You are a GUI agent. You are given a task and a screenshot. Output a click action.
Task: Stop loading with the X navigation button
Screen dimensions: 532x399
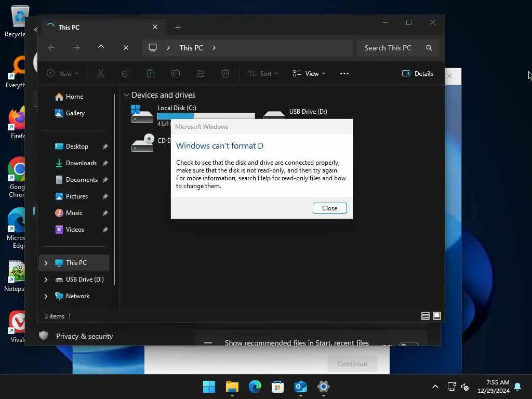pos(126,48)
